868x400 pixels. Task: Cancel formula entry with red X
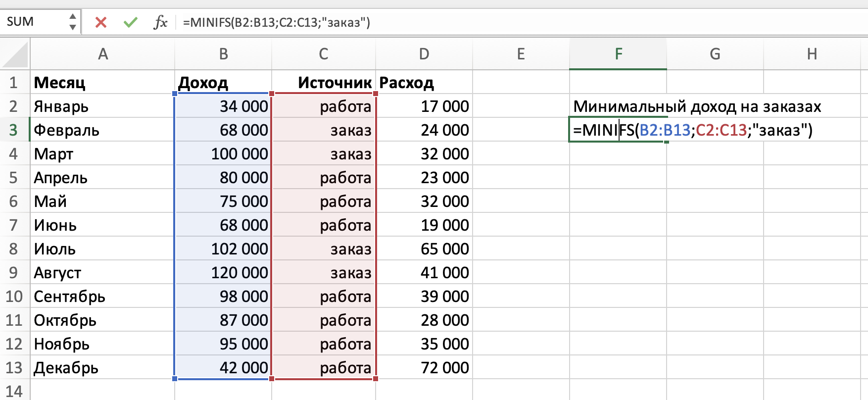point(101,22)
